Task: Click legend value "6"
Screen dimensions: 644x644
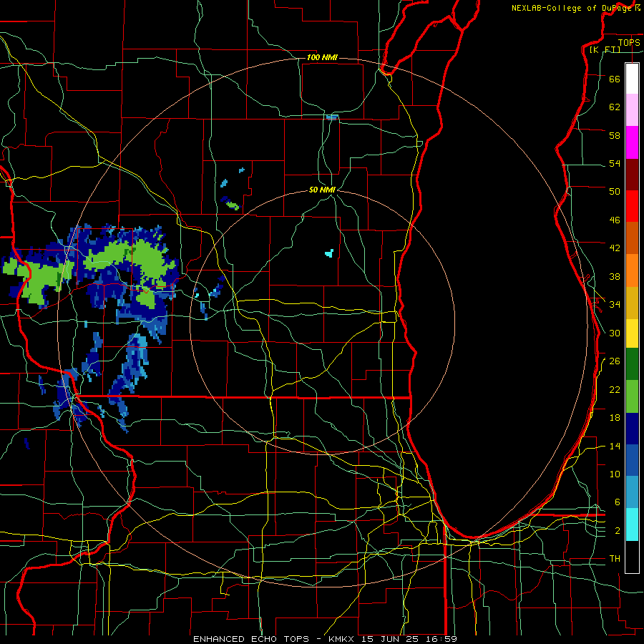Action: pyautogui.click(x=617, y=502)
